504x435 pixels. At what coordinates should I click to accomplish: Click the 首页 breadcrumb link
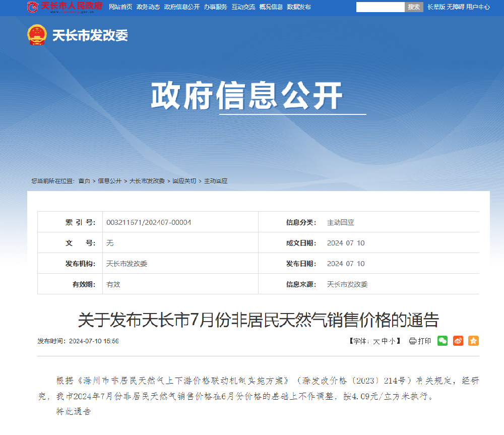tap(84, 181)
